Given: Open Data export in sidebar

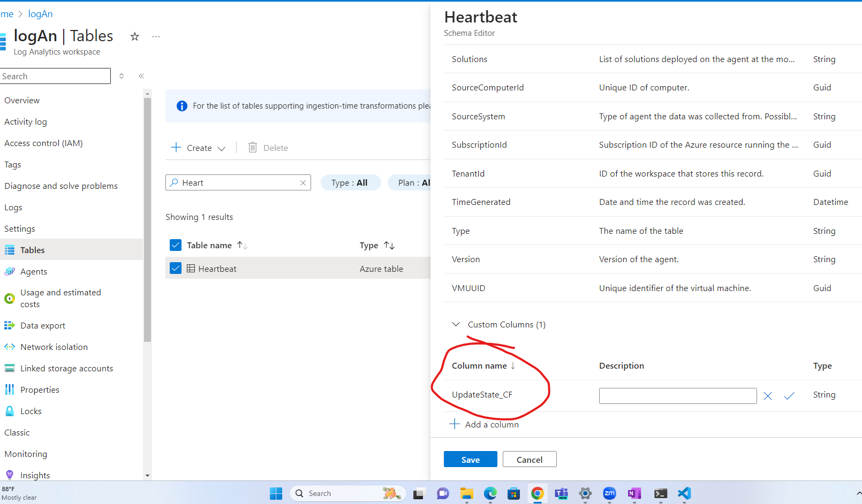Looking at the screenshot, I should pyautogui.click(x=43, y=325).
